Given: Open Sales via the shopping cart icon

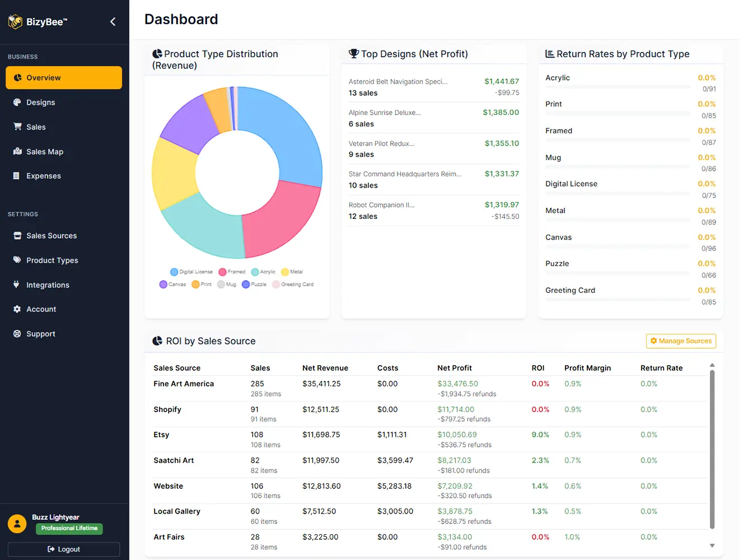Looking at the screenshot, I should point(17,127).
